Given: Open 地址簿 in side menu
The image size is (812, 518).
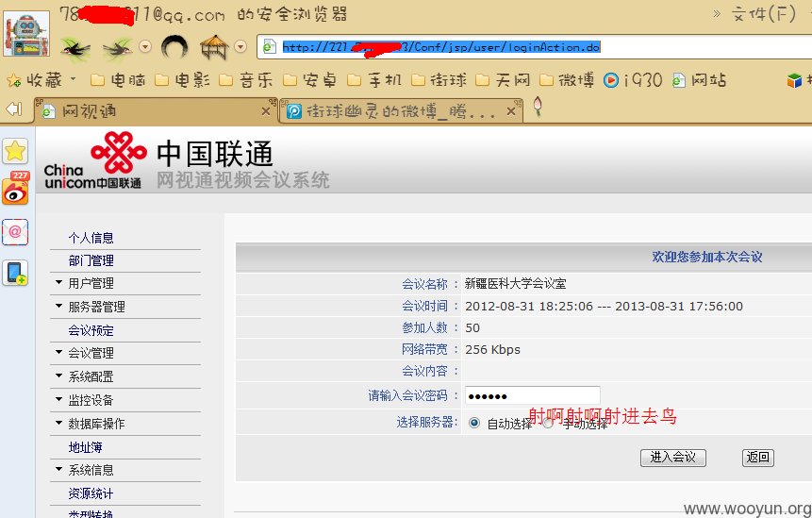Looking at the screenshot, I should click(86, 447).
